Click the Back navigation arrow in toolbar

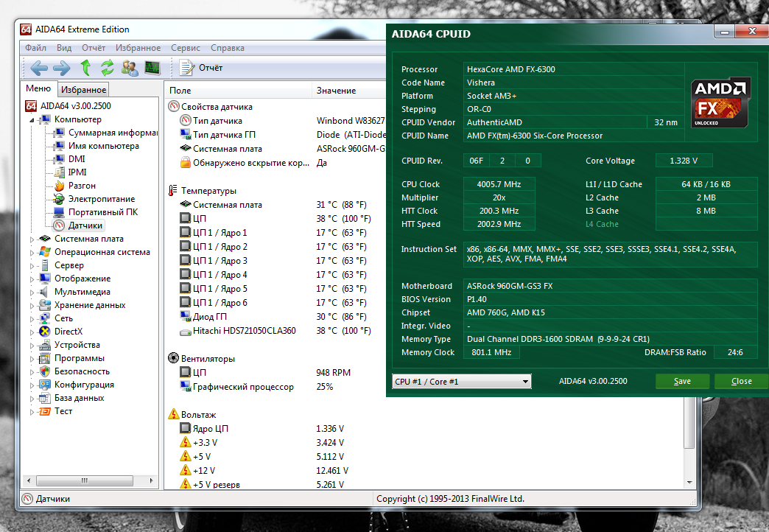(x=39, y=68)
